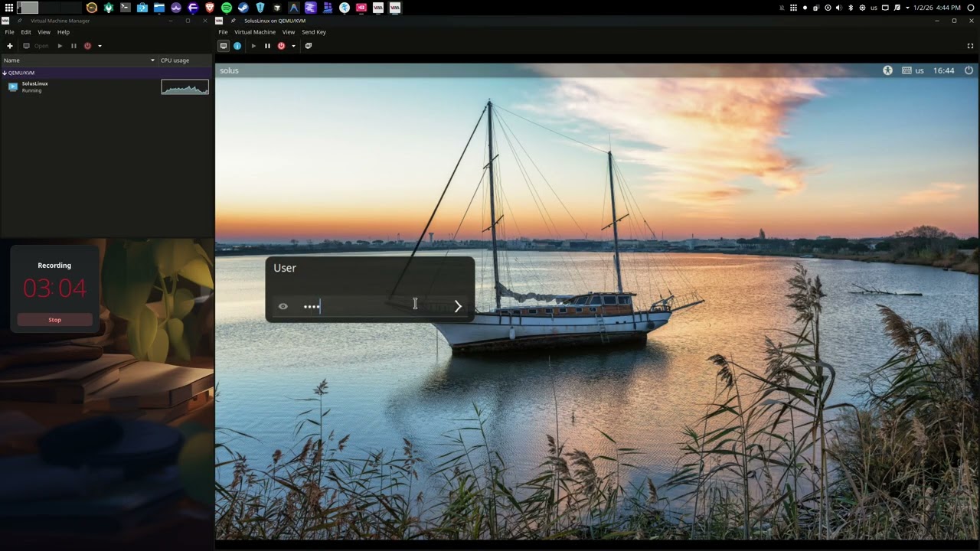Open View menu in Virtual Machine Manager
Image resolution: width=980 pixels, height=551 pixels.
click(44, 32)
